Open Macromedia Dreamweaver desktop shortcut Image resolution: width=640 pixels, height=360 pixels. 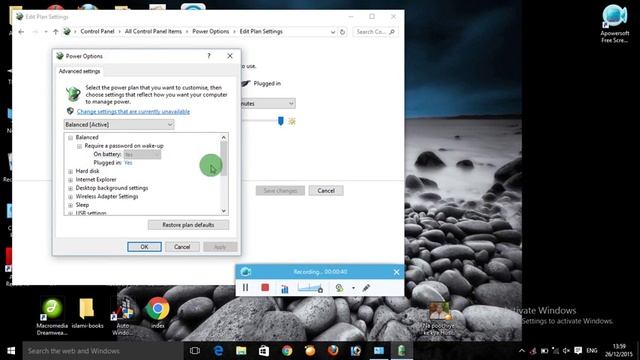pos(52,316)
